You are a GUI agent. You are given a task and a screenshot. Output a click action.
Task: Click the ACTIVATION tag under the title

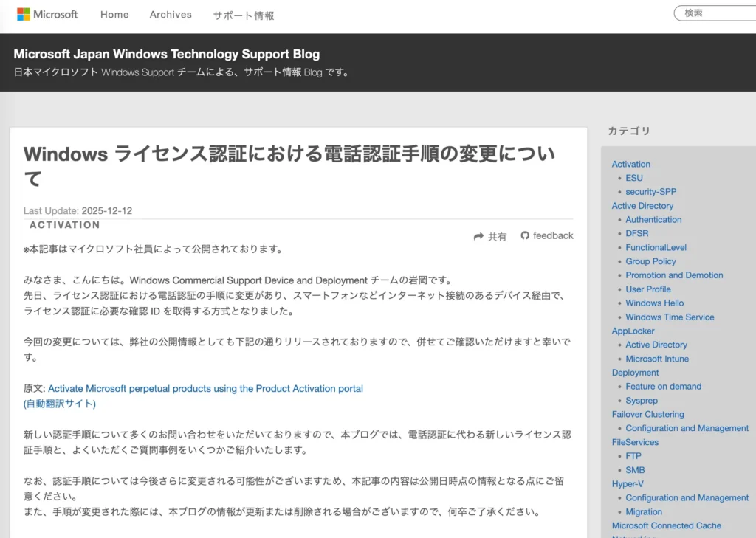pos(64,225)
